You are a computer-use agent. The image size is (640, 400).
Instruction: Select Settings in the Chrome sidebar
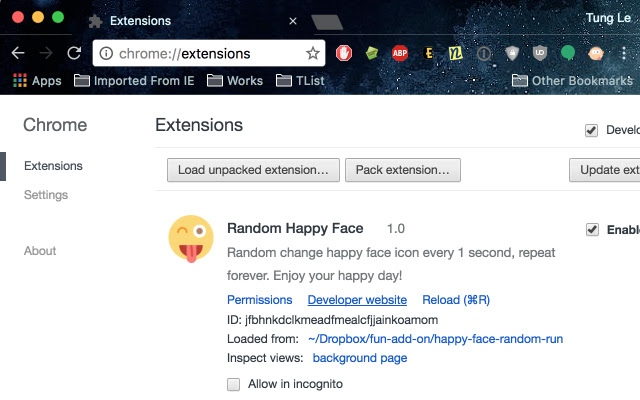46,194
